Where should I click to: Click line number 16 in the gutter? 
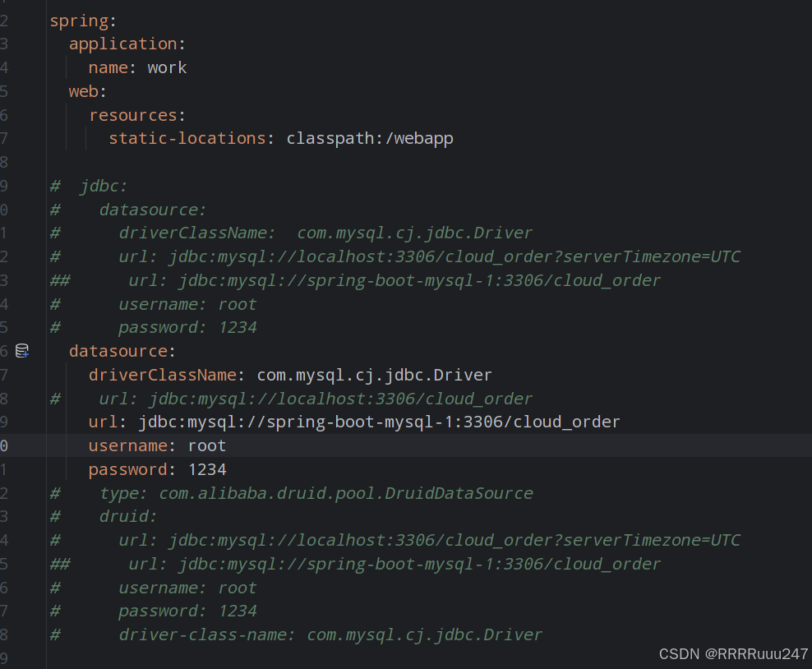(x=4, y=350)
